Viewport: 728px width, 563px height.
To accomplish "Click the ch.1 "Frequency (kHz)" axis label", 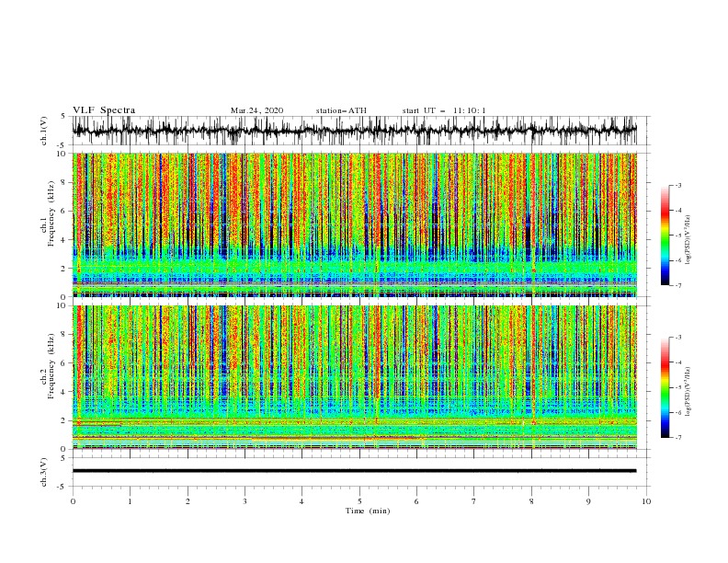I will click(x=51, y=214).
